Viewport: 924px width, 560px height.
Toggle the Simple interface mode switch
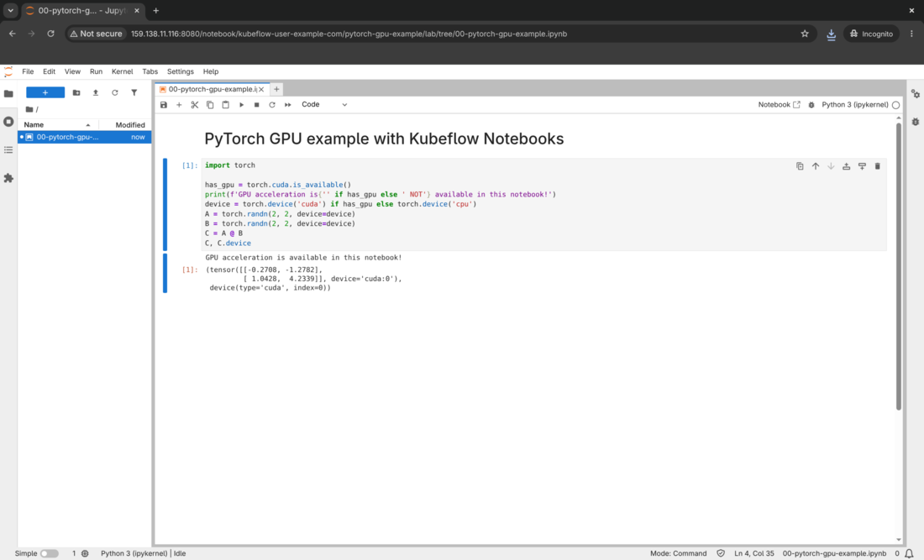point(49,553)
